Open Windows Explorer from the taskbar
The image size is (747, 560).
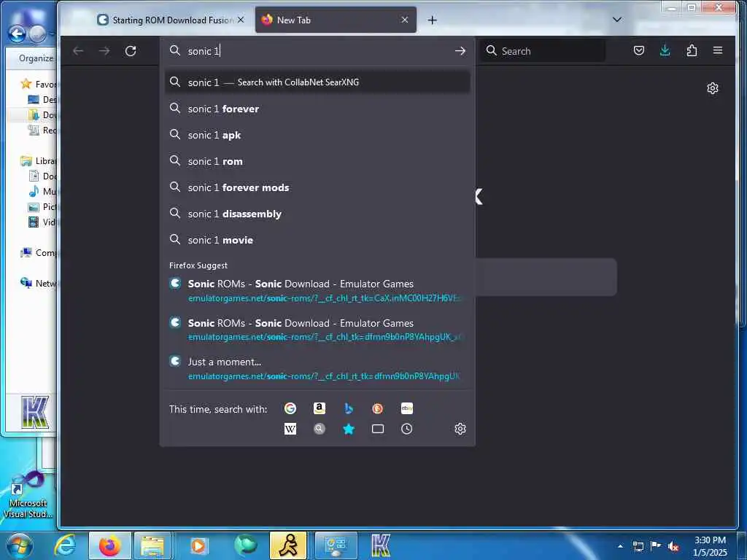coord(152,545)
